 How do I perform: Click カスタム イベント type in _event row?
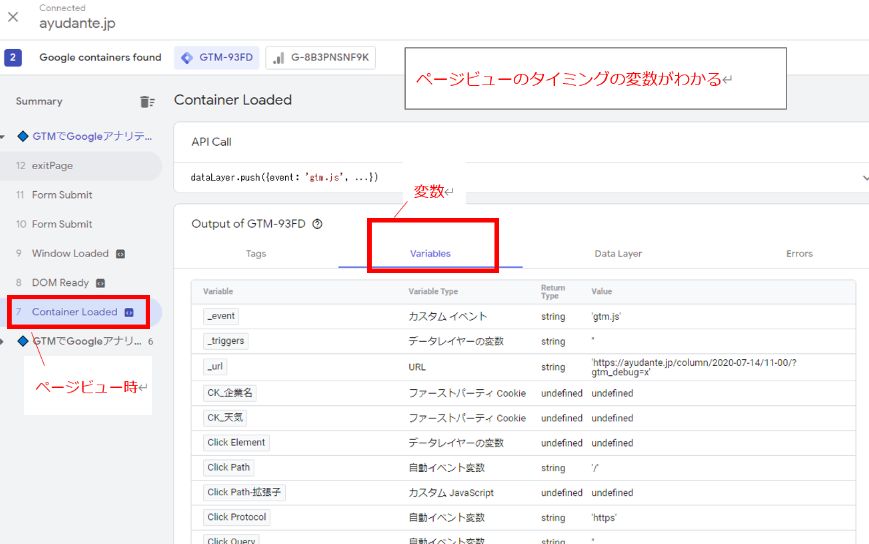(448, 317)
